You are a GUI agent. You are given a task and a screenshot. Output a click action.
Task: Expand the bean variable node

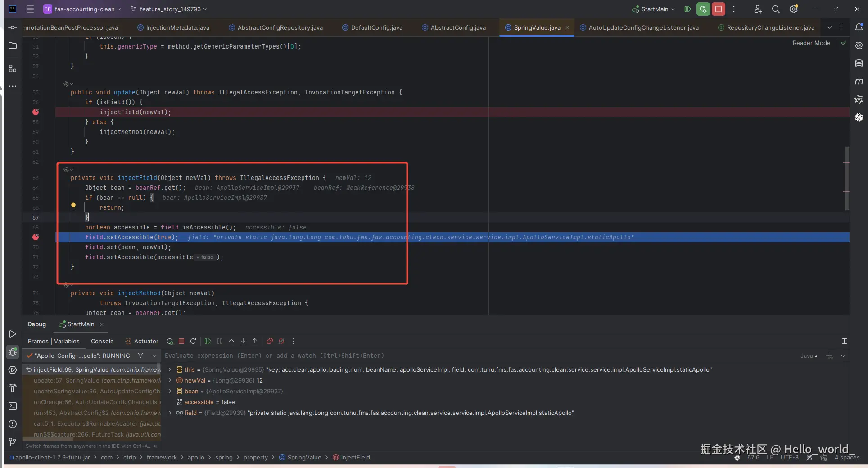(x=170, y=391)
